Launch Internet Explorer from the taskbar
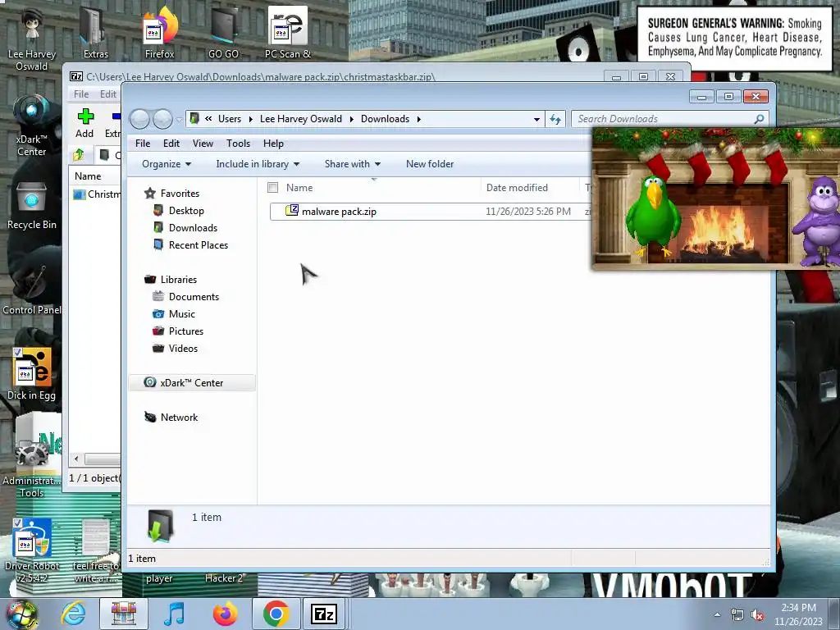This screenshot has height=630, width=840. (x=73, y=614)
